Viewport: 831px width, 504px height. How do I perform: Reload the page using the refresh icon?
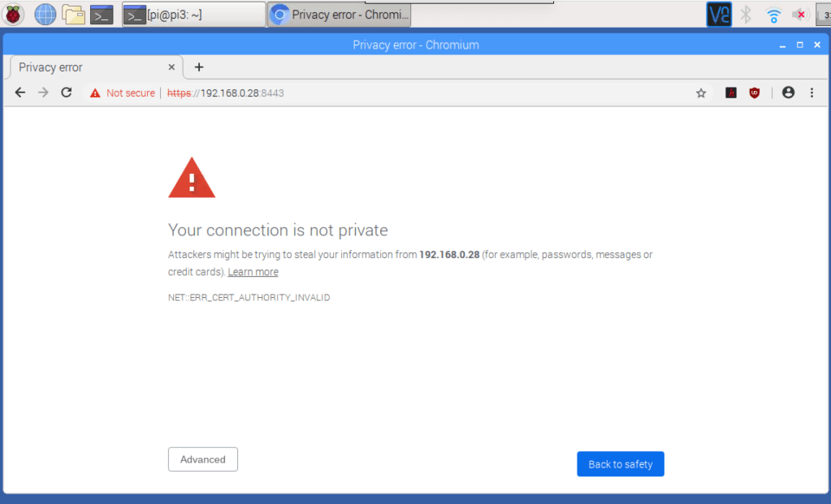tap(67, 93)
